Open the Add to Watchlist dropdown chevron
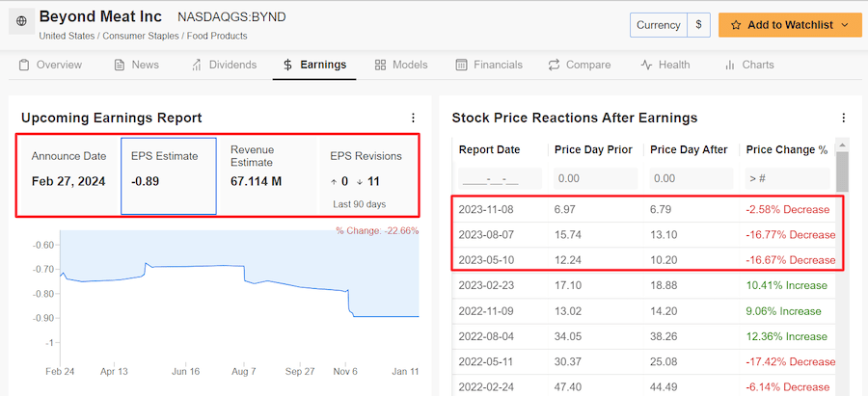Viewport: 868px width, 396px height. (845, 25)
